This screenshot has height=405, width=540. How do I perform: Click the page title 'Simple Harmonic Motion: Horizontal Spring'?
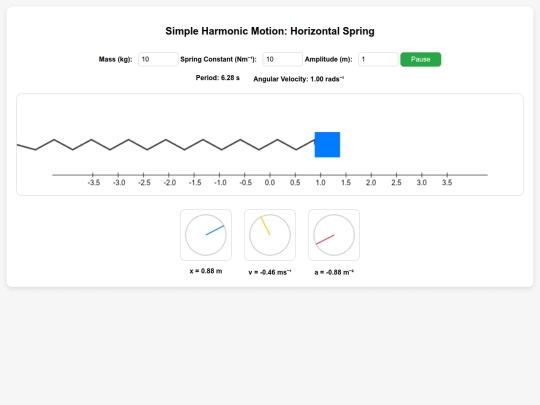(270, 31)
